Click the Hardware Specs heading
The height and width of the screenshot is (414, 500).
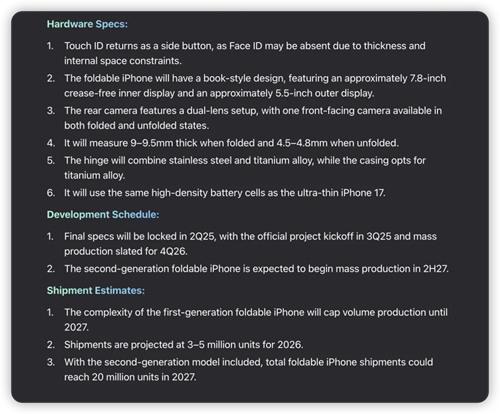87,24
